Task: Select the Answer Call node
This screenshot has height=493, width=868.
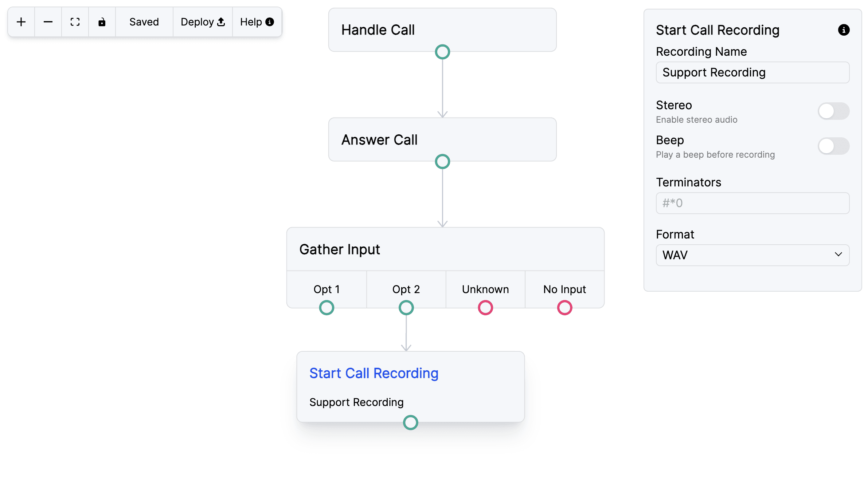Action: pyautogui.click(x=442, y=139)
